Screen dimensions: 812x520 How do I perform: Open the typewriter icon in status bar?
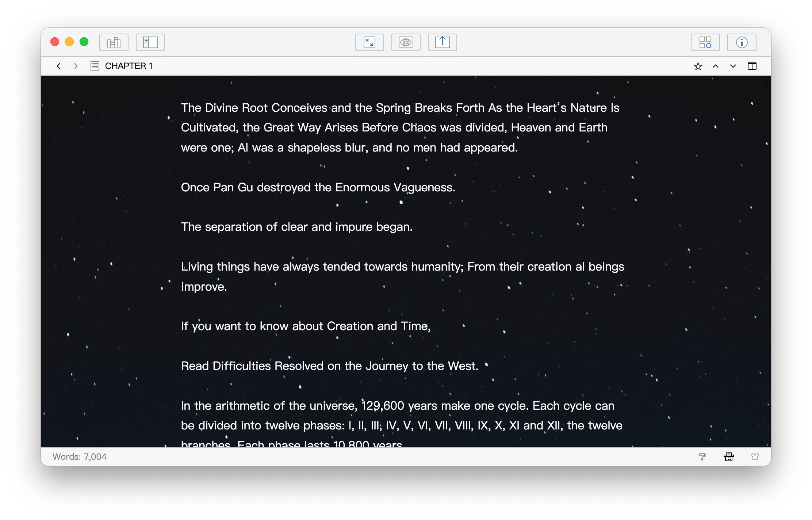[729, 457]
